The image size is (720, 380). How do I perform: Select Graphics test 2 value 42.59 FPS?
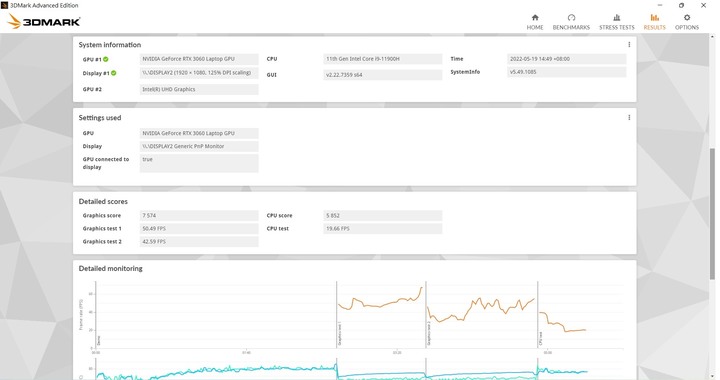point(199,241)
